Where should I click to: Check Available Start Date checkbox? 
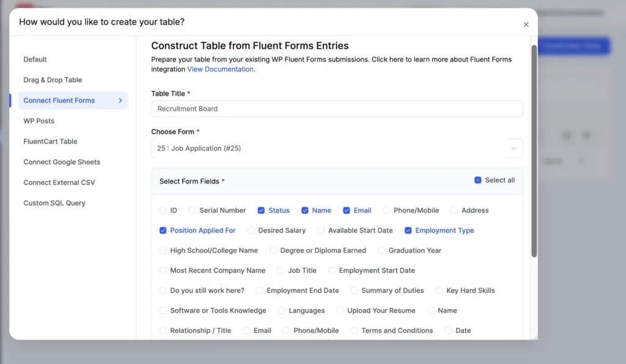[321, 230]
